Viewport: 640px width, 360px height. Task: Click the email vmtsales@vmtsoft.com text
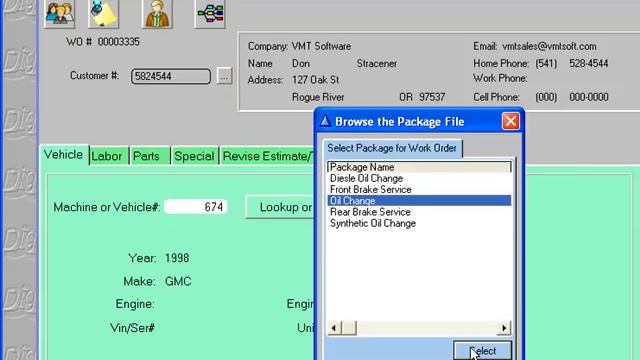pos(549,47)
